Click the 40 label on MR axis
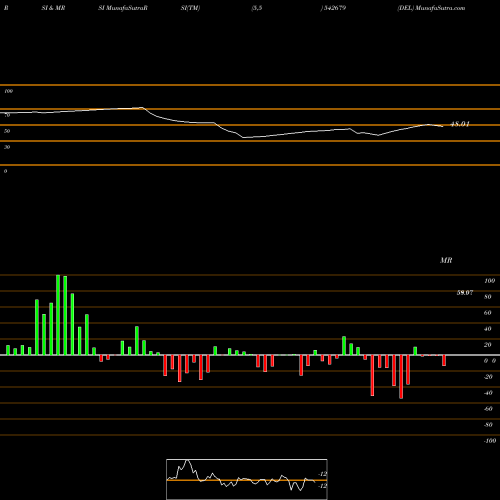500x500 pixels. click(488, 329)
